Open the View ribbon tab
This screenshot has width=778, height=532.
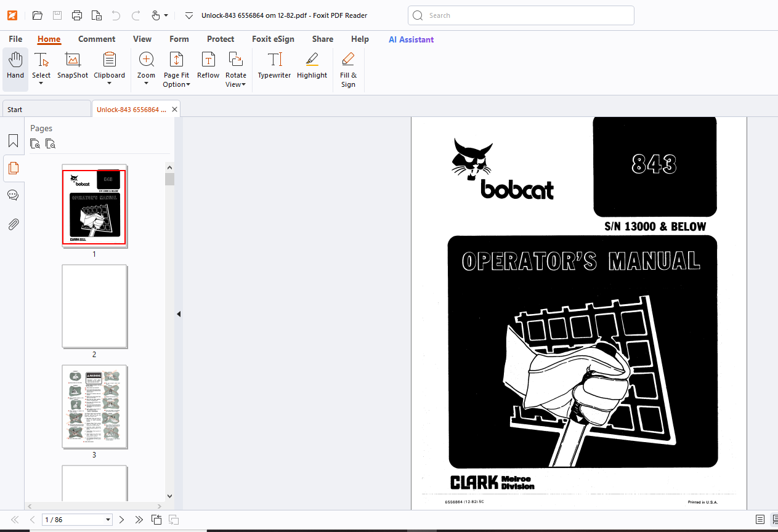click(x=142, y=39)
